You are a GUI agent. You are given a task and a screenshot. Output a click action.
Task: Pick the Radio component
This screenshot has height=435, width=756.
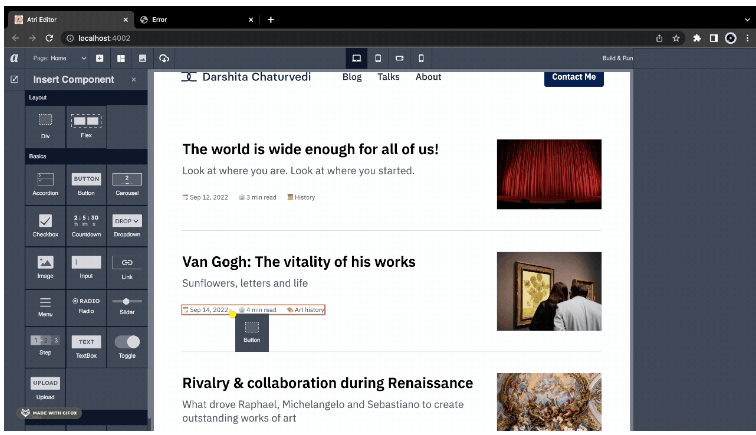pyautogui.click(x=86, y=306)
